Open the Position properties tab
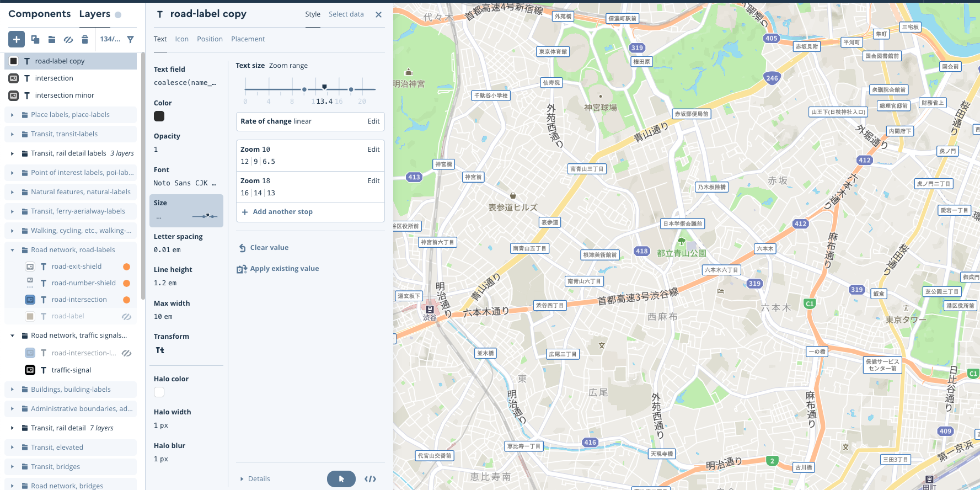This screenshot has width=980, height=490. point(210,39)
